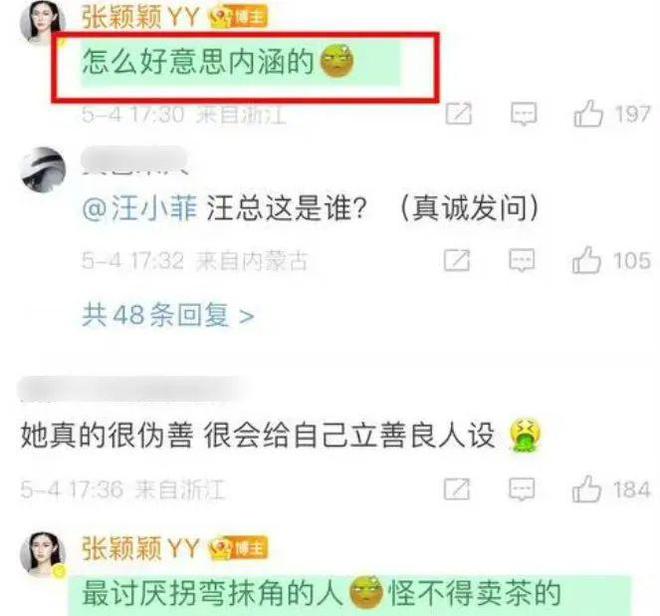Reply to the 17:30 comment from 浙江

pos(524,114)
